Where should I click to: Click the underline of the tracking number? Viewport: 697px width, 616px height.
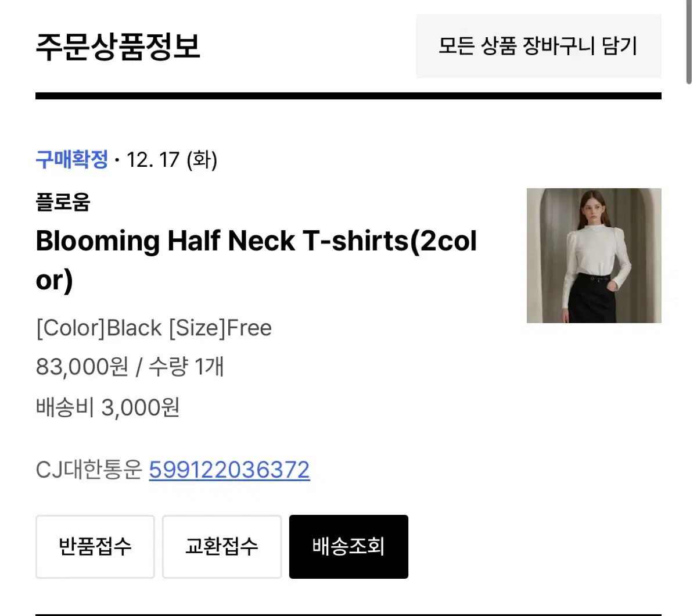tap(229, 484)
